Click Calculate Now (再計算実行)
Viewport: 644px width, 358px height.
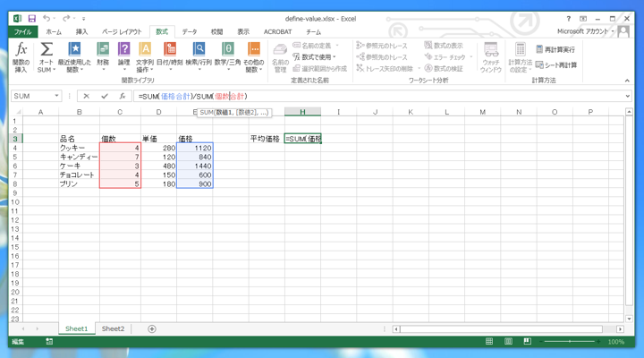tap(555, 50)
